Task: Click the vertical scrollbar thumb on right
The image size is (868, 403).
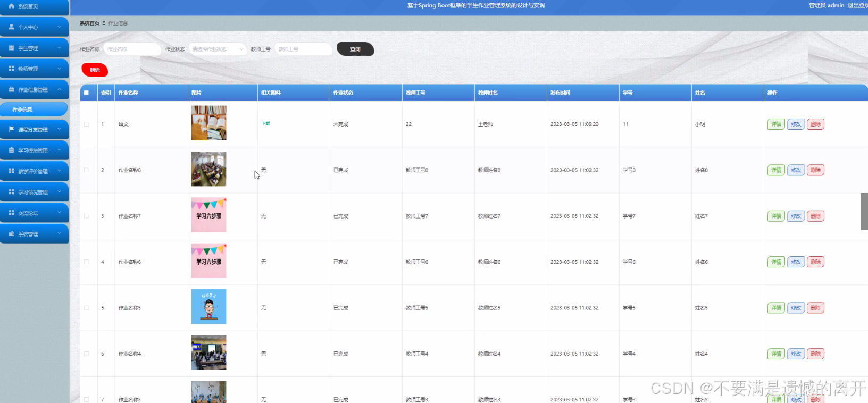Action: (x=864, y=211)
